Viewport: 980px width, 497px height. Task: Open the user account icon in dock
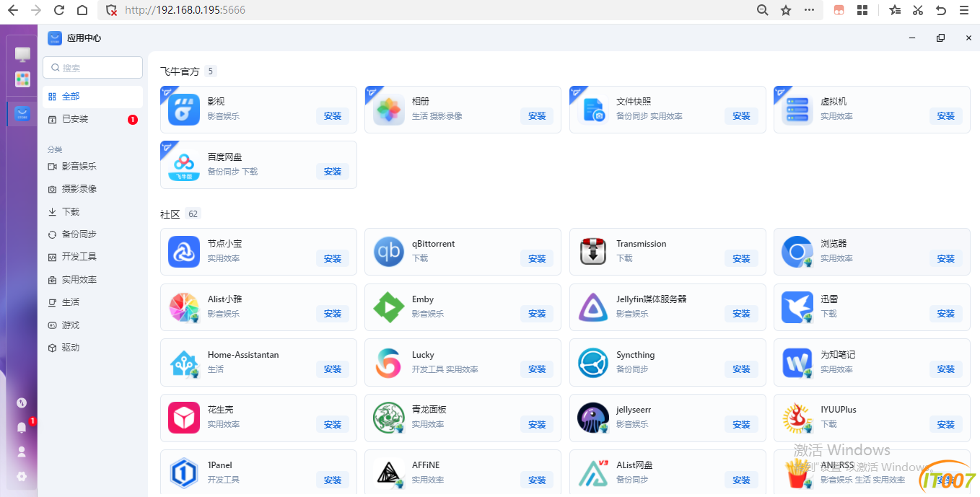click(x=22, y=452)
